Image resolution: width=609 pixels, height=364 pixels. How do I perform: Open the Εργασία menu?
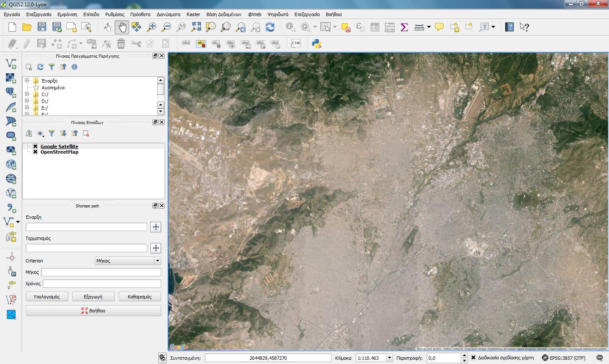tap(12, 14)
